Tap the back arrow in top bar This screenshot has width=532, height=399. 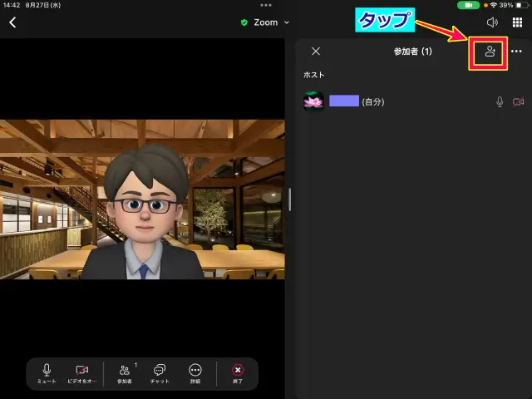coord(12,22)
